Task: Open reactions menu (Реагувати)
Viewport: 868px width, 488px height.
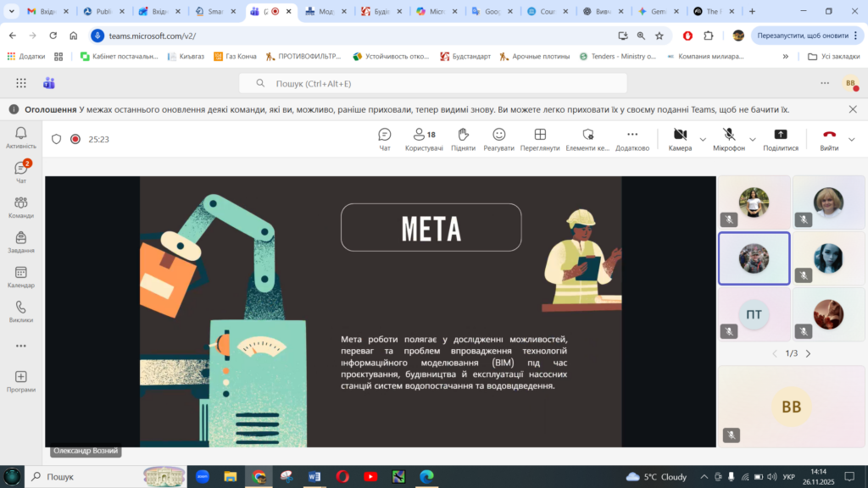Action: (498, 138)
